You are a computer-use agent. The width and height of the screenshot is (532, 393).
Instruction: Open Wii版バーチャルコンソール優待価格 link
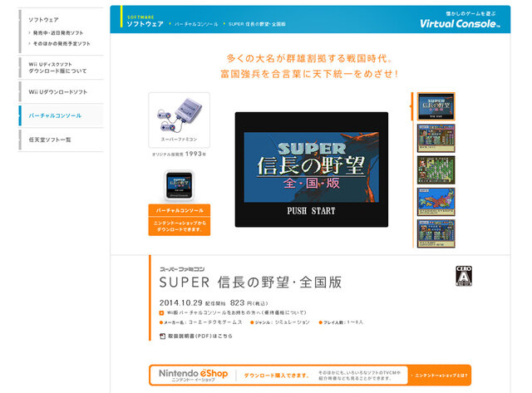click(236, 312)
